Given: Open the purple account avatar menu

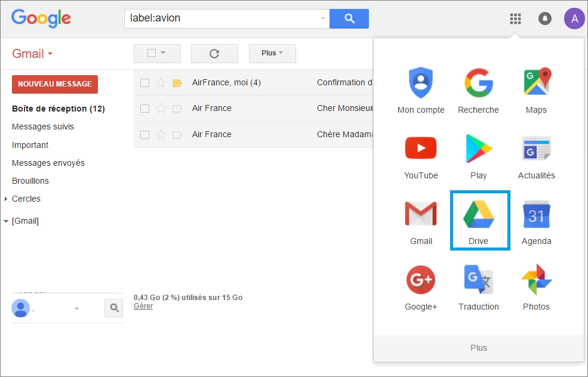Looking at the screenshot, I should coord(574,18).
